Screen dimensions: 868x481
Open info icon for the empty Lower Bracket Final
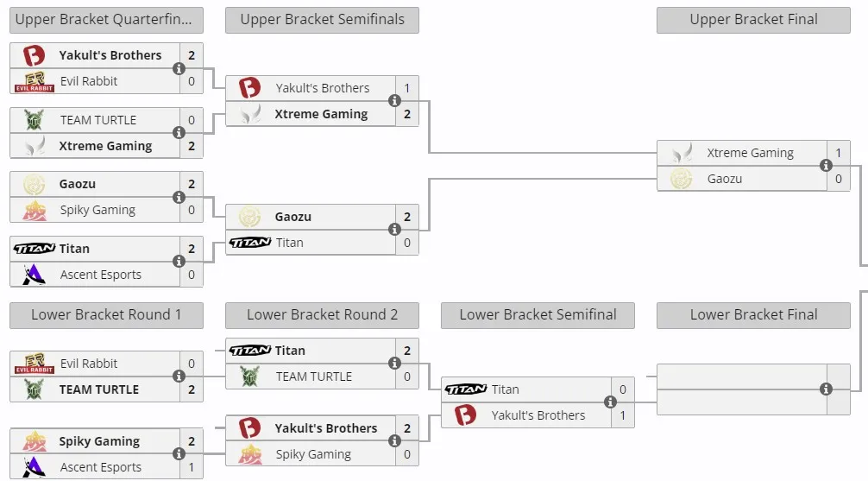pyautogui.click(x=826, y=389)
